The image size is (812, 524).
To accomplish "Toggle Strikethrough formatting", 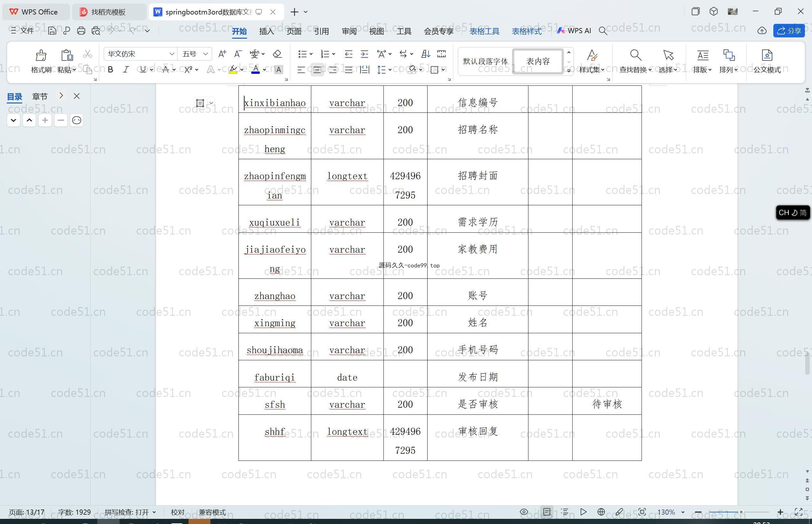I will click(x=165, y=70).
